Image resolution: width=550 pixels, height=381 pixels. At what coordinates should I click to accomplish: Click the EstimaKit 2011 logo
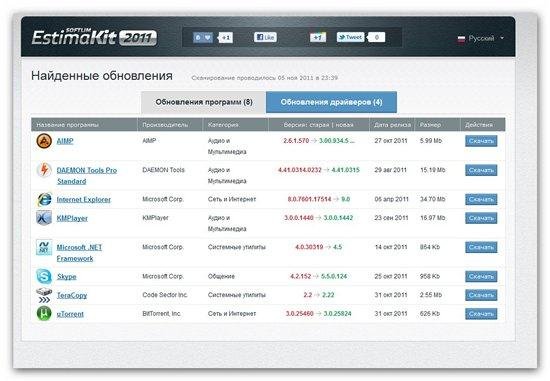pyautogui.click(x=94, y=37)
